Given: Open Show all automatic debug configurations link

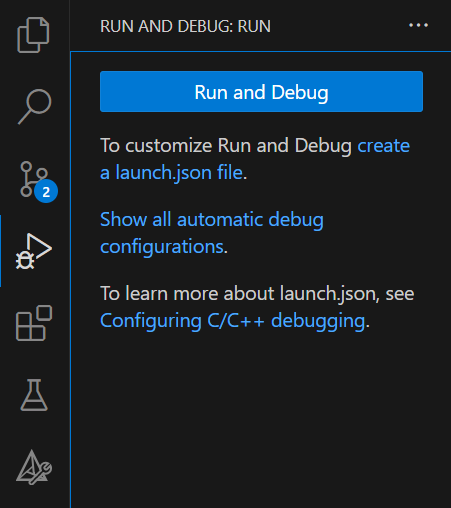Looking at the screenshot, I should point(212,233).
